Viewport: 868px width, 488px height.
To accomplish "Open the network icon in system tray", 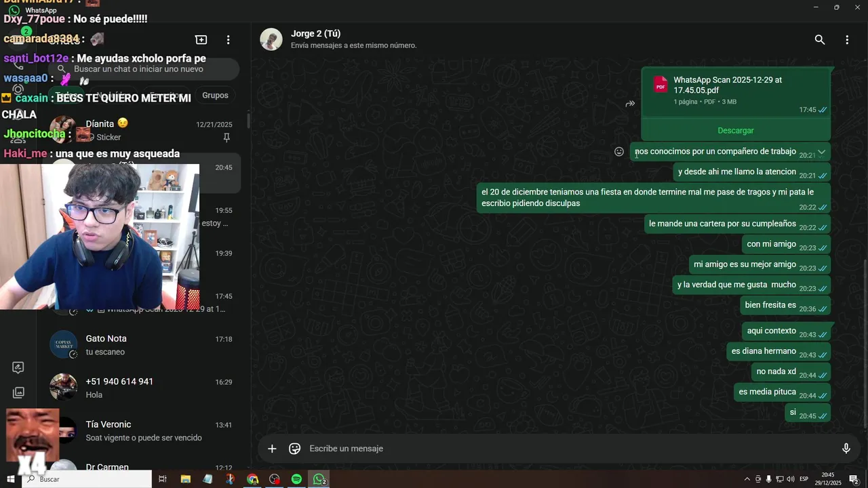I will click(779, 479).
